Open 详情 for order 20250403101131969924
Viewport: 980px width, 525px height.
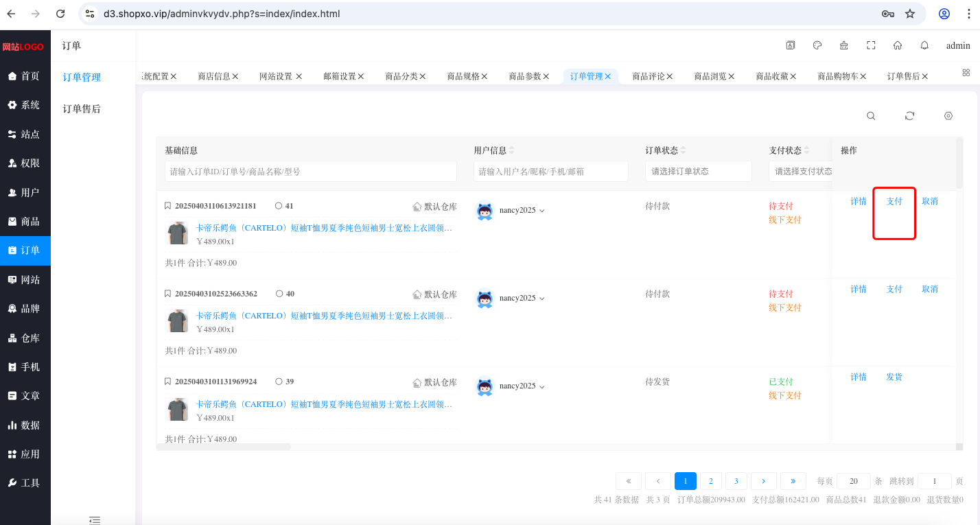[x=859, y=377]
